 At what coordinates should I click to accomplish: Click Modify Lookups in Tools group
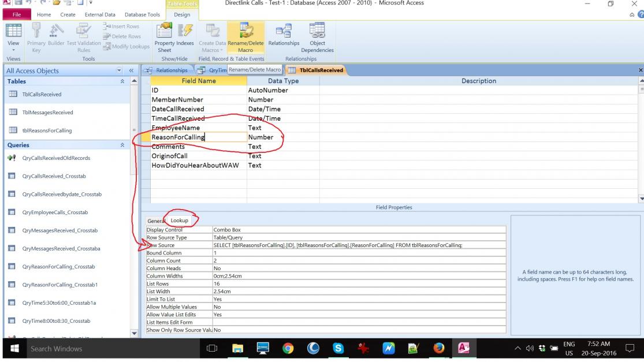126,46
